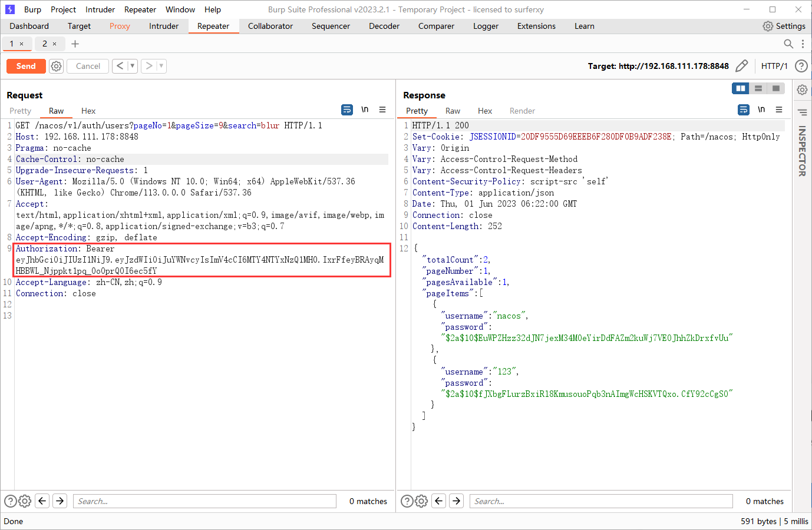
Task: Switch to the Logger tab
Action: coord(486,26)
